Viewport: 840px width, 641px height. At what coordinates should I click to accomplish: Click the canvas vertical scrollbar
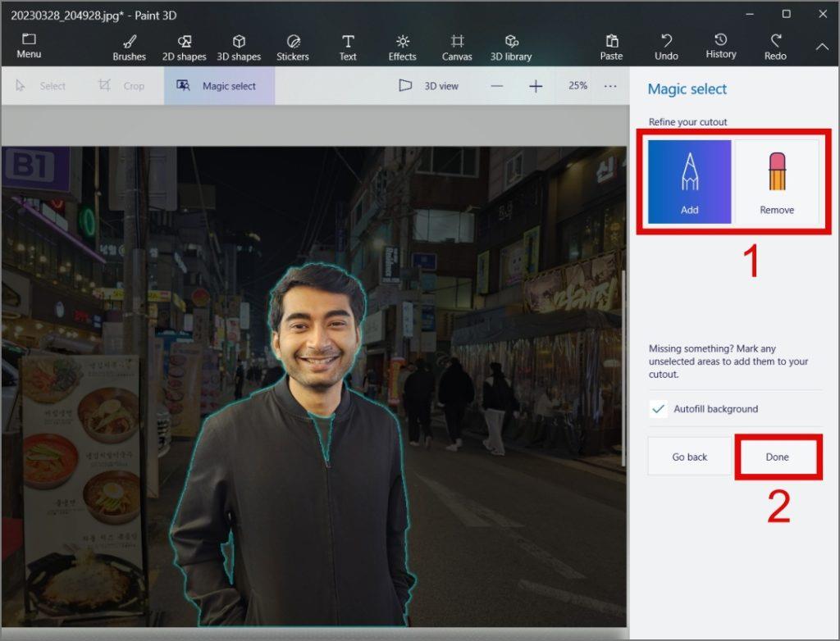pyautogui.click(x=623, y=368)
